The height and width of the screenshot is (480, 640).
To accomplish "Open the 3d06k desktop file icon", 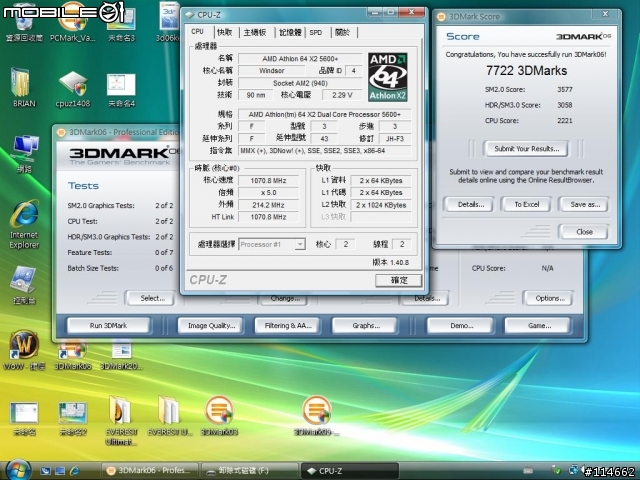I will pyautogui.click(x=168, y=22).
